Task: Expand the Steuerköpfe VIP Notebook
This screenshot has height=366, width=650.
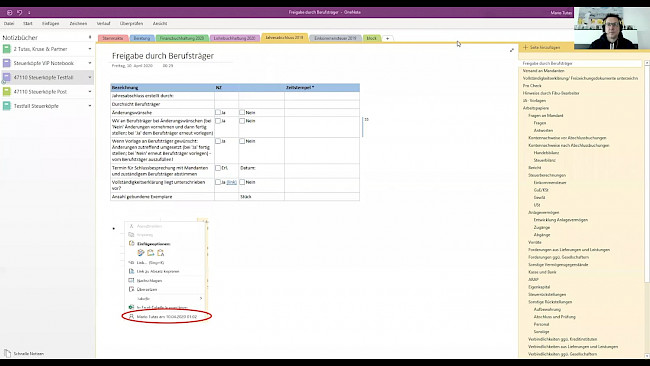Action: click(x=90, y=63)
